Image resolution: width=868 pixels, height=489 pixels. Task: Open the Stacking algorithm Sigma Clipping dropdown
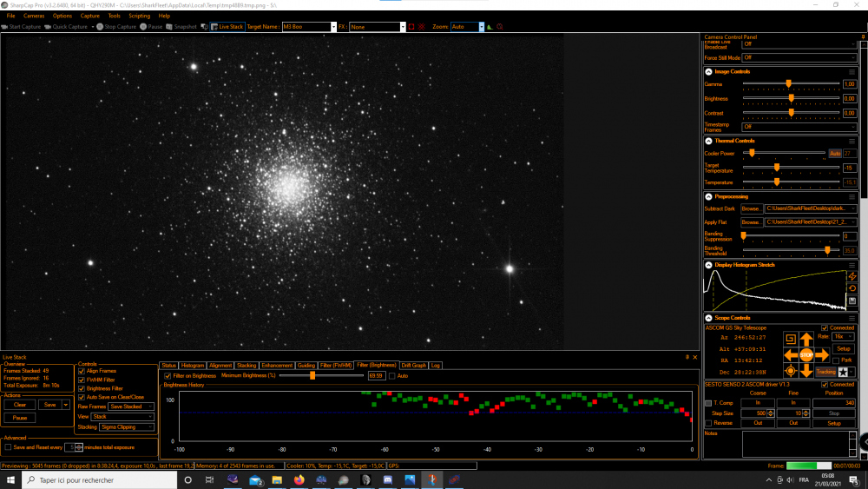(x=128, y=427)
